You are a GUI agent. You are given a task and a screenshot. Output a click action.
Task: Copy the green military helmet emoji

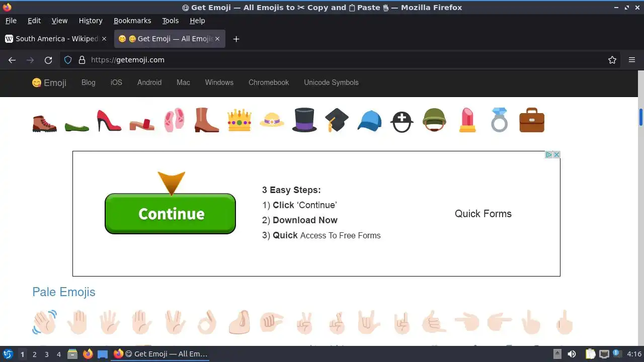point(434,121)
